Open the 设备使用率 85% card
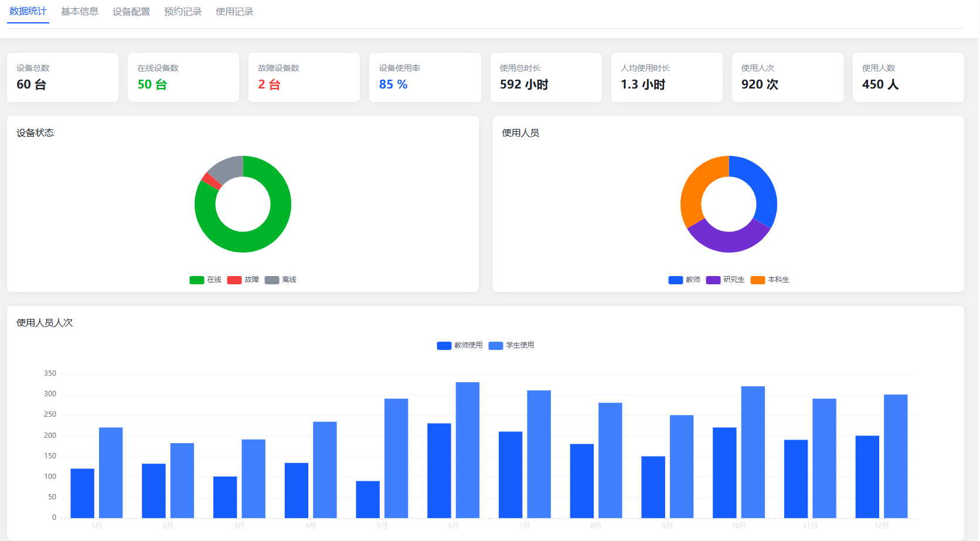This screenshot has height=541, width=980. tap(425, 77)
